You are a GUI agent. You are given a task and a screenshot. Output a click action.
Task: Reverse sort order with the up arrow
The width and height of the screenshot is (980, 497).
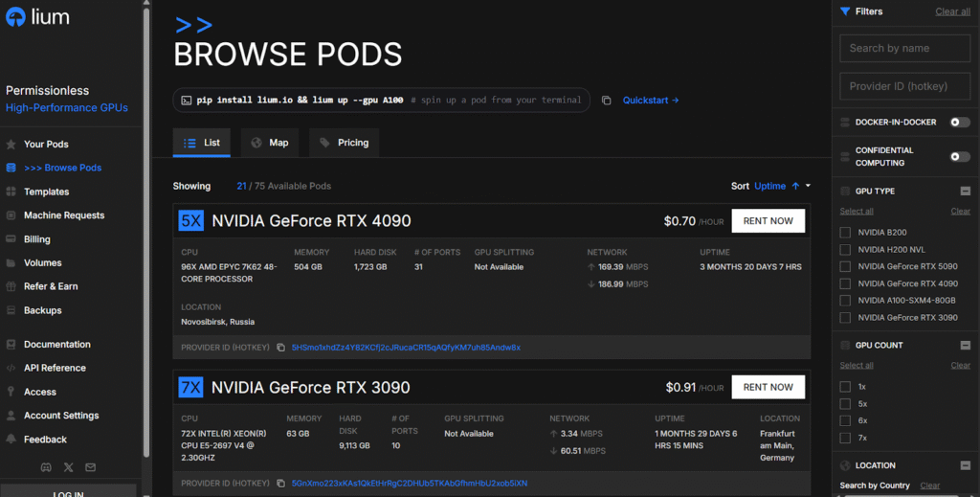point(795,186)
